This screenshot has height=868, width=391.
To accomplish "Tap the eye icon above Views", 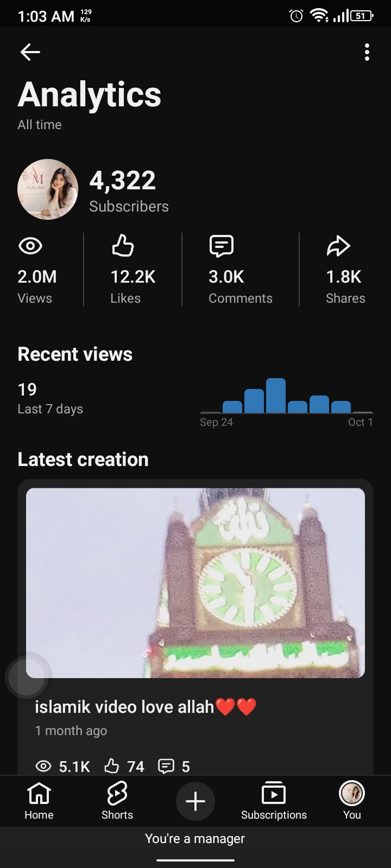I will coord(30,246).
